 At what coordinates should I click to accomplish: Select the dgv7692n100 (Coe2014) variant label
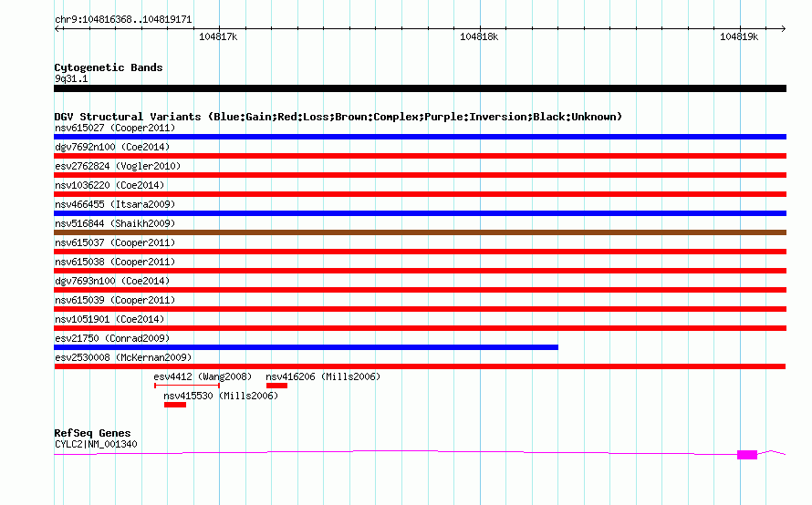pyautogui.click(x=112, y=147)
